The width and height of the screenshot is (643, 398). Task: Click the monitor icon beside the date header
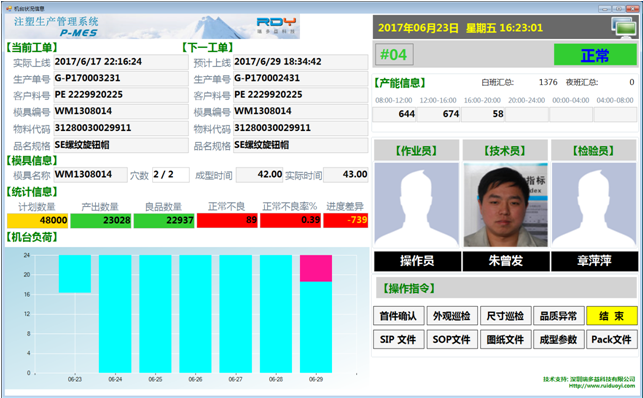tap(624, 27)
